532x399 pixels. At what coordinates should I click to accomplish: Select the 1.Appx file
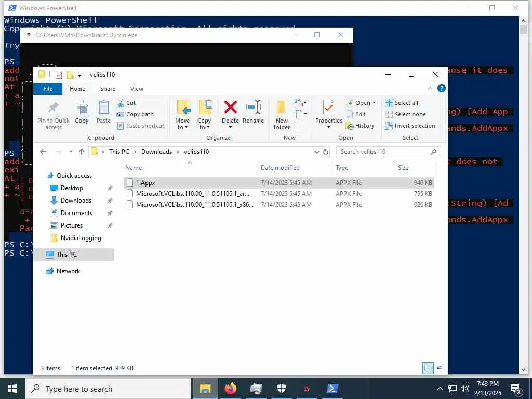click(279, 182)
